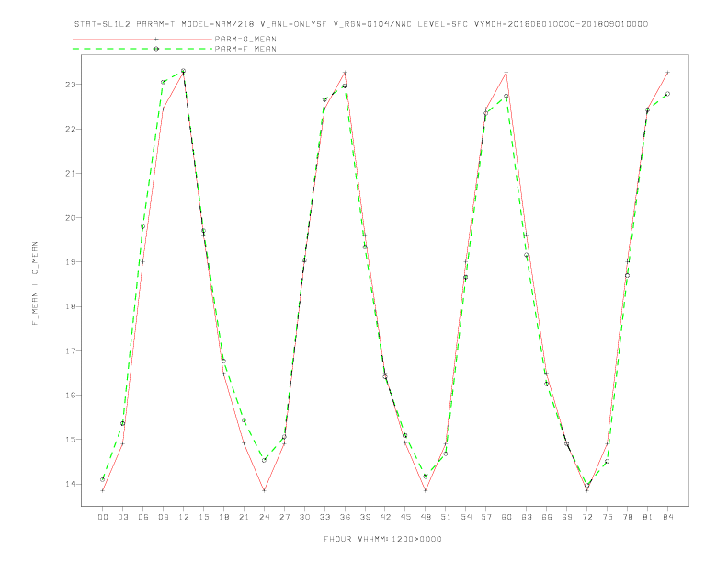The height and width of the screenshot is (563, 728).
Task: Click y-axis tick value 16
Action: tap(71, 396)
